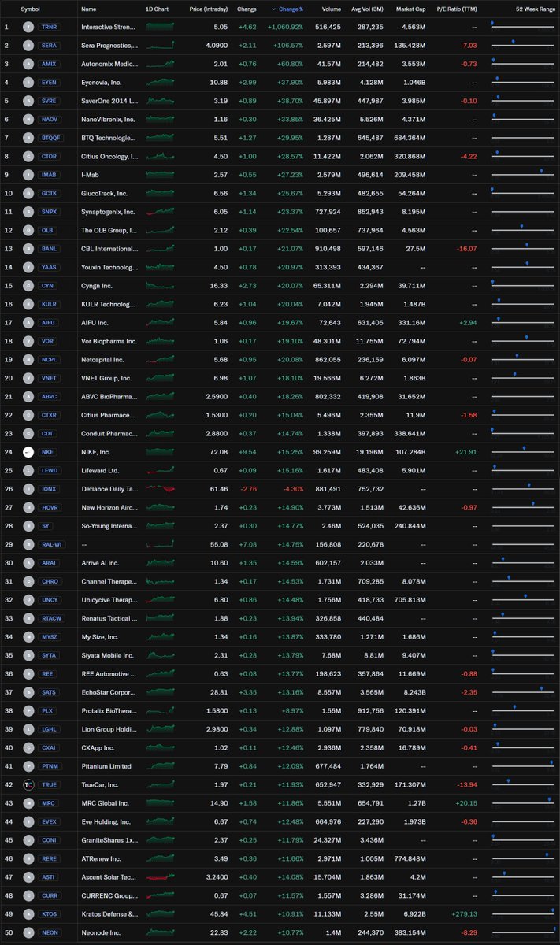Click the price value "61.46"
Screen dimensions: 560x945
tap(220, 489)
